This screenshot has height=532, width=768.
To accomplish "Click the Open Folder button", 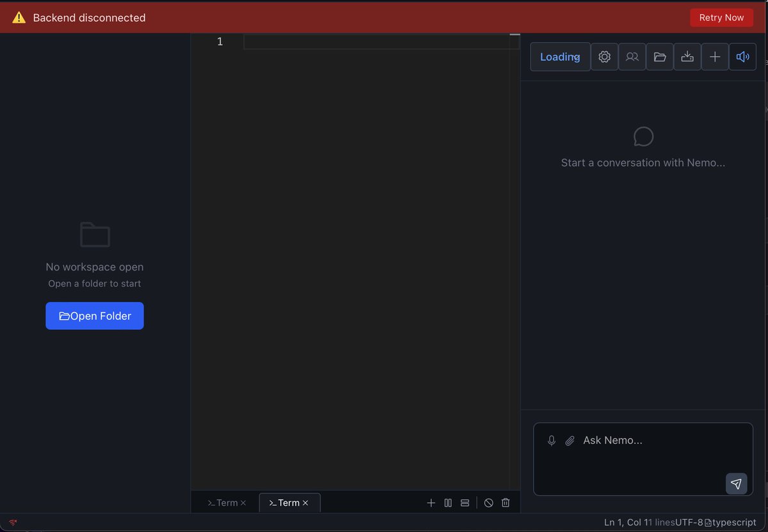I will pos(94,315).
